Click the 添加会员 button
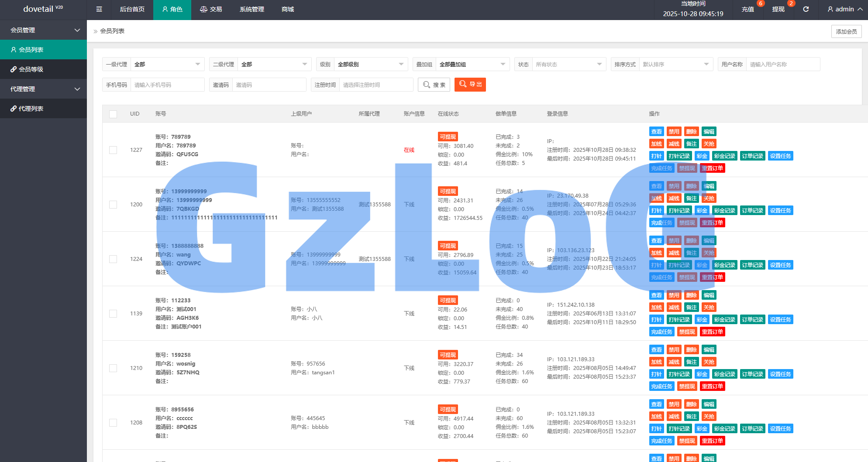This screenshot has height=462, width=868. (846, 31)
